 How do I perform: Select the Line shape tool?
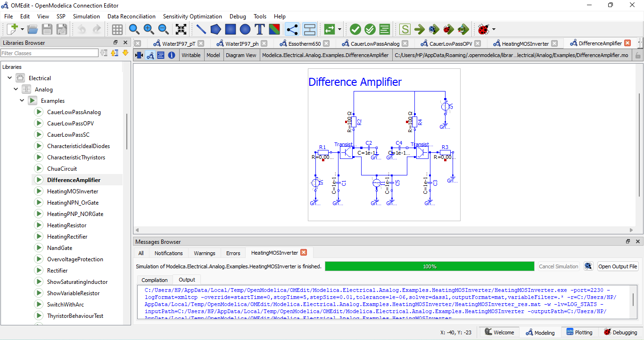pyautogui.click(x=201, y=29)
